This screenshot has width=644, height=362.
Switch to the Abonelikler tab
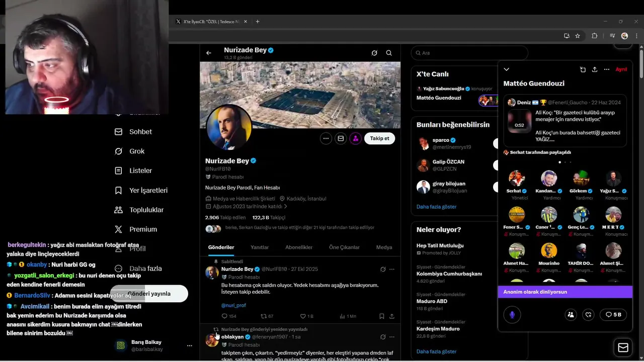tap(299, 247)
